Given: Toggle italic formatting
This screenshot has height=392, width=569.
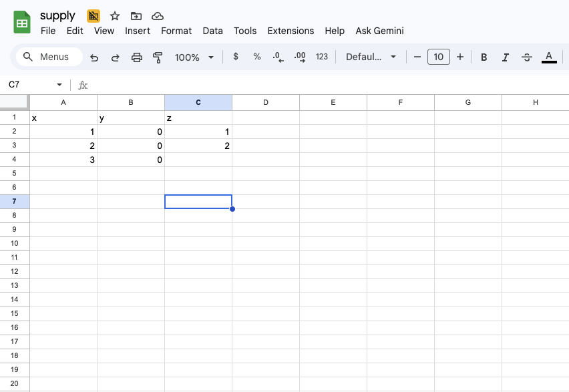Looking at the screenshot, I should click(x=505, y=57).
